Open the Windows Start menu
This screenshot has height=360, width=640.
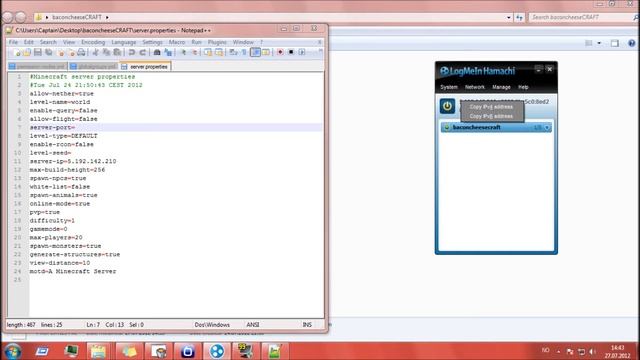click(x=13, y=351)
